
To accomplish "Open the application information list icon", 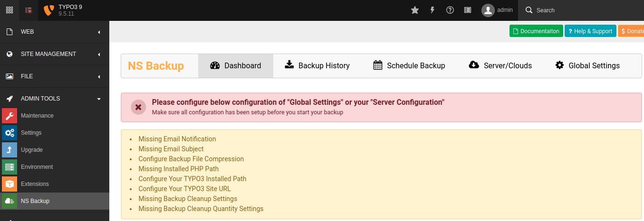I will (468, 10).
